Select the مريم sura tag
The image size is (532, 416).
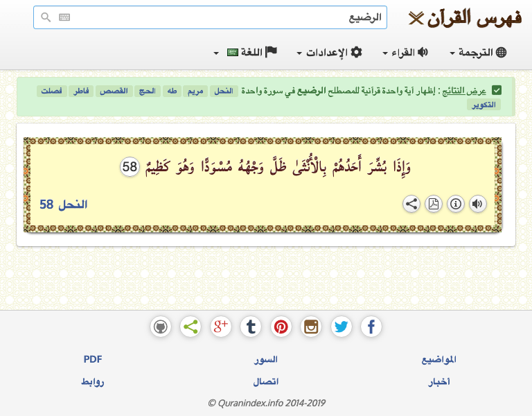tap(195, 91)
